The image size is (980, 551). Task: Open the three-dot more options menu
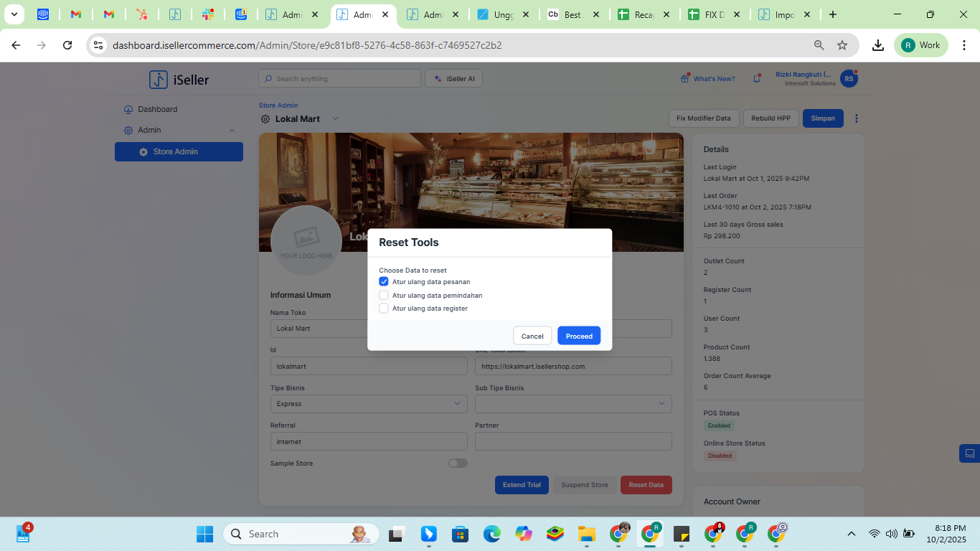[856, 118]
